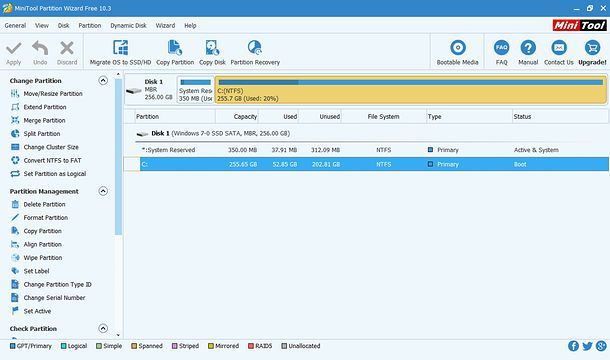This screenshot has width=610, height=360.
Task: Click the Upgrade cart icon
Action: 592,48
